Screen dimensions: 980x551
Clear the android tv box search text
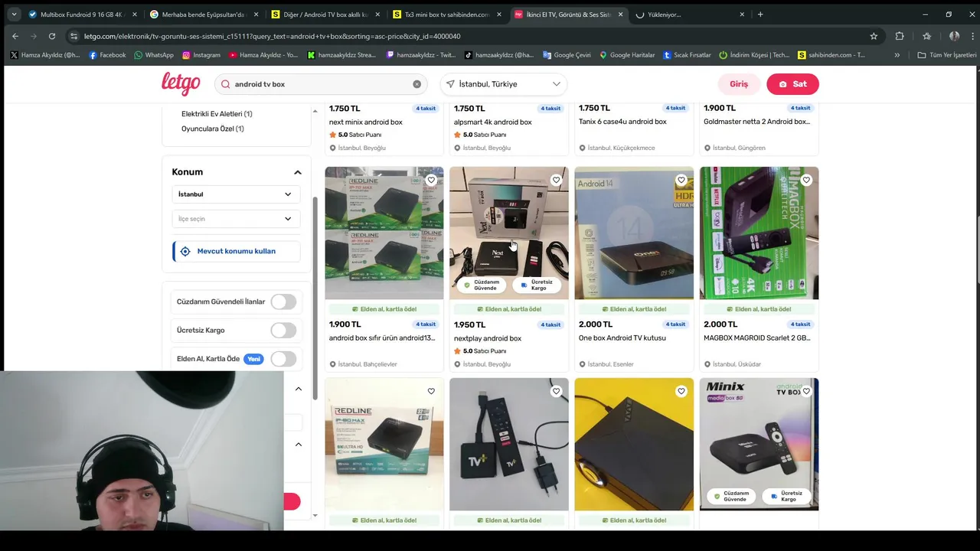[416, 84]
